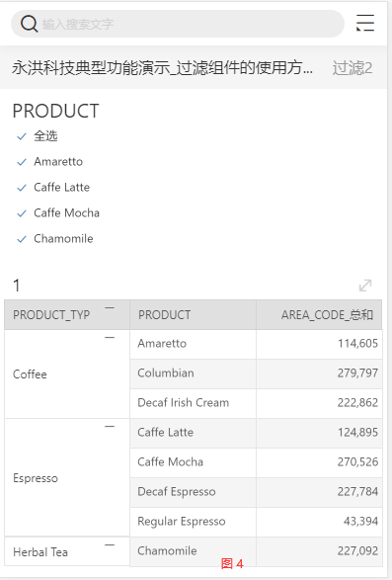Toggle the Chamomile filter checkbox
Image resolution: width=392 pixels, height=580 pixels.
tap(22, 239)
